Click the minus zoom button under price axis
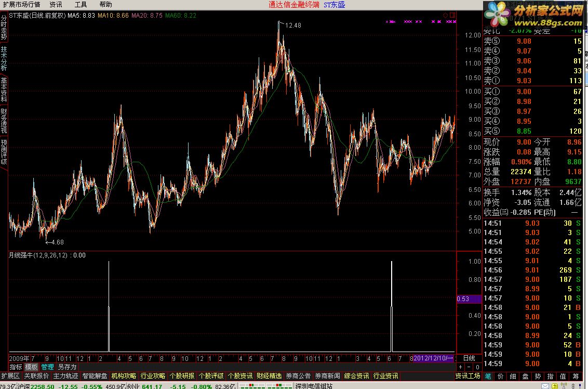Image resolution: width=588 pixels, height=389 pixels. click(x=469, y=367)
